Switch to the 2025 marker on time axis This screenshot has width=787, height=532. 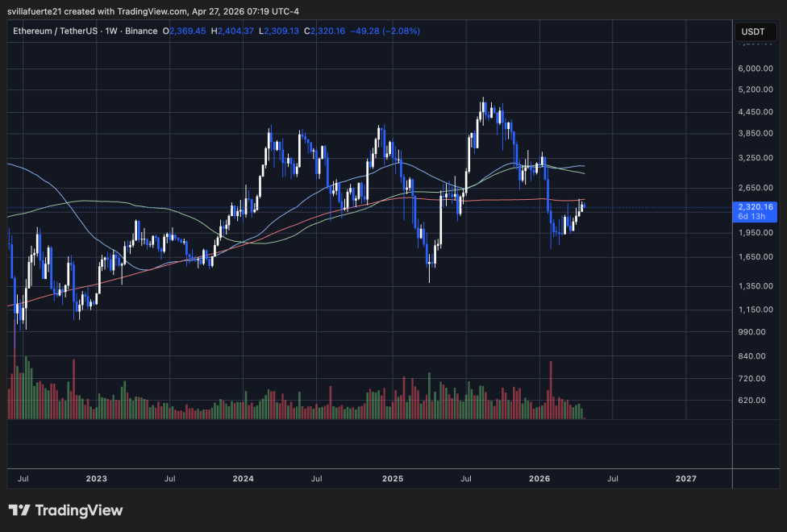(393, 478)
